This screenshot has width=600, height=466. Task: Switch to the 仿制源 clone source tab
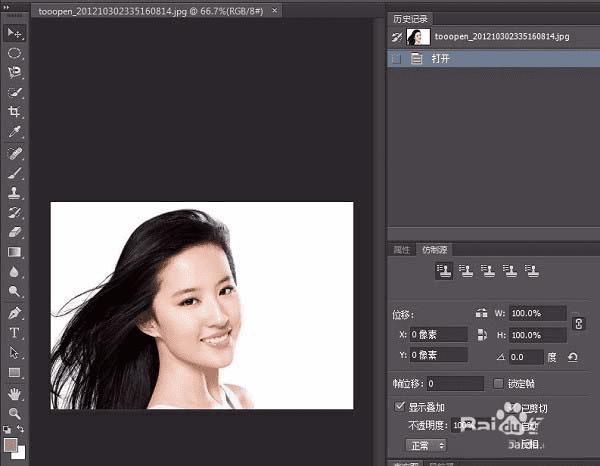coord(435,249)
